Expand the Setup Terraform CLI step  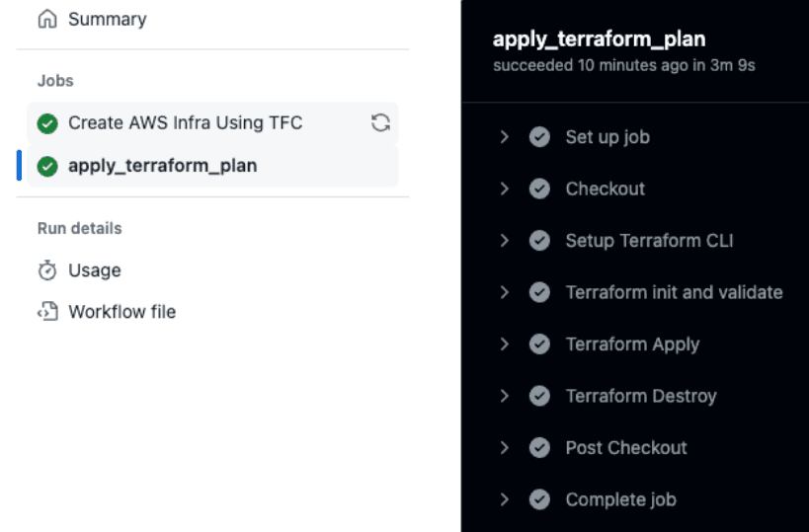click(505, 241)
